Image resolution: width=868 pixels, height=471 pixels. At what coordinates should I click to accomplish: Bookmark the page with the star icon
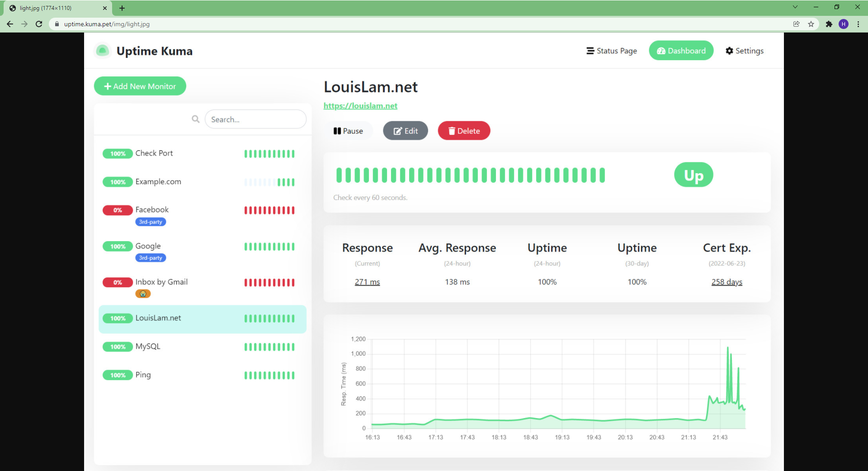pyautogui.click(x=811, y=24)
